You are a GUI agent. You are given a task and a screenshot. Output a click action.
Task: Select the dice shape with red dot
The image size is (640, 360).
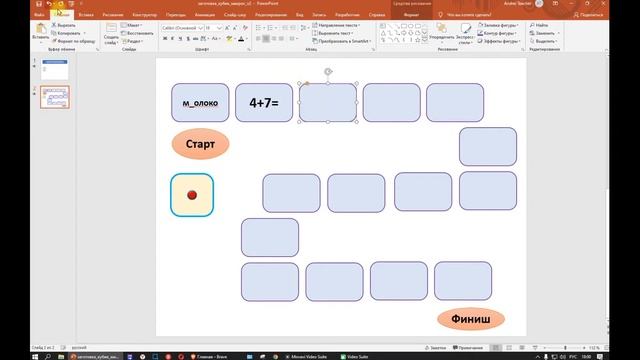pos(192,195)
